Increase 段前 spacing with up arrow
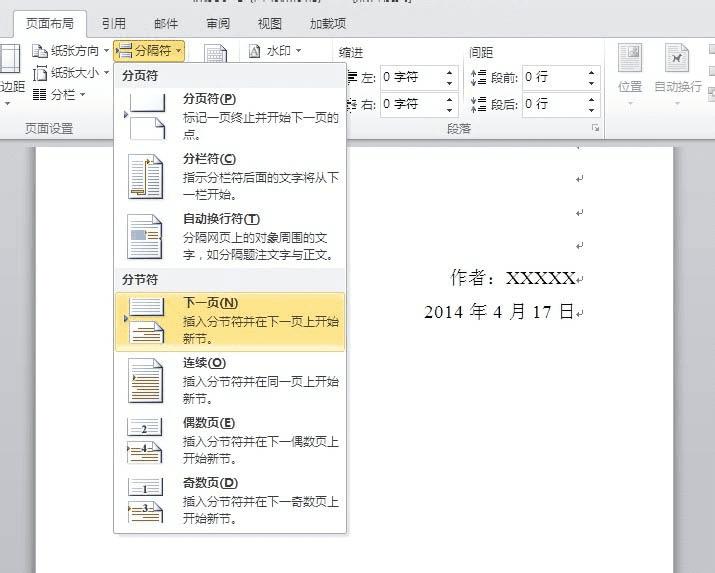 (592, 72)
